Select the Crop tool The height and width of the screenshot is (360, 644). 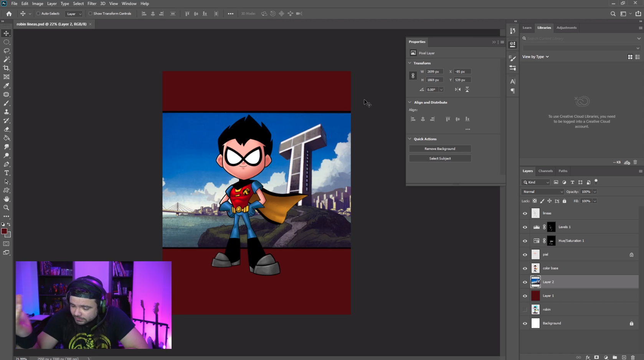(x=7, y=68)
